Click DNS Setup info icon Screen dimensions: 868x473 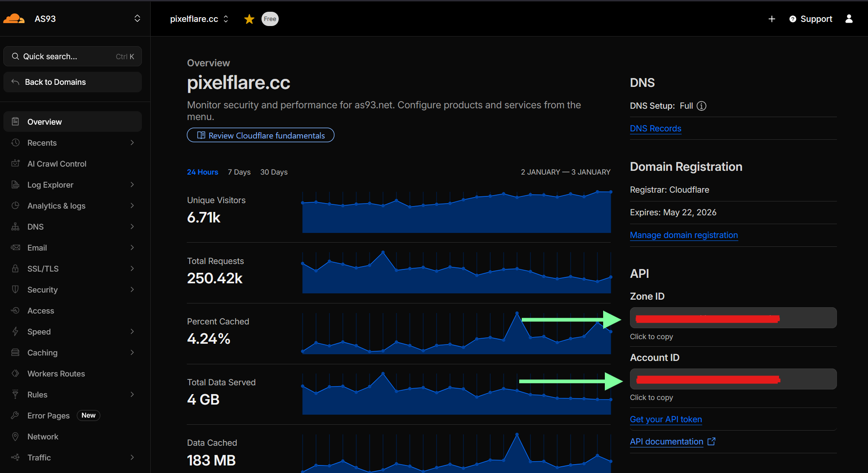[x=701, y=106]
